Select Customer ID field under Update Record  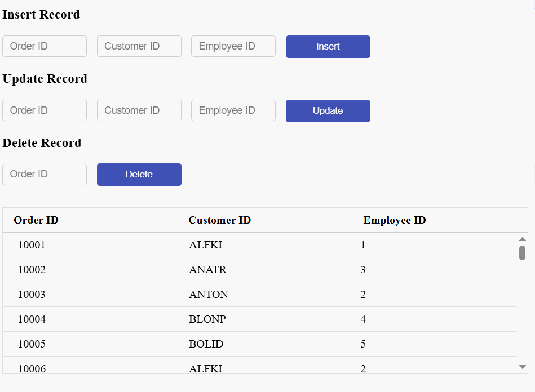point(139,110)
